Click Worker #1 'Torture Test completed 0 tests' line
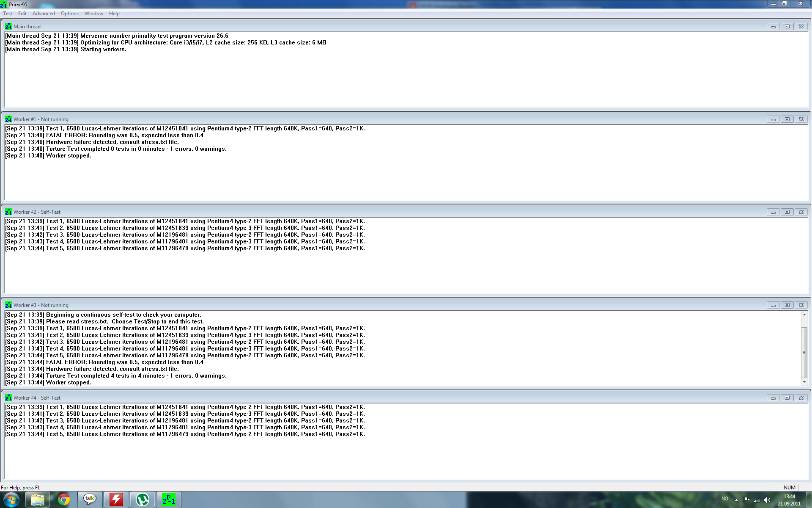 pos(116,149)
